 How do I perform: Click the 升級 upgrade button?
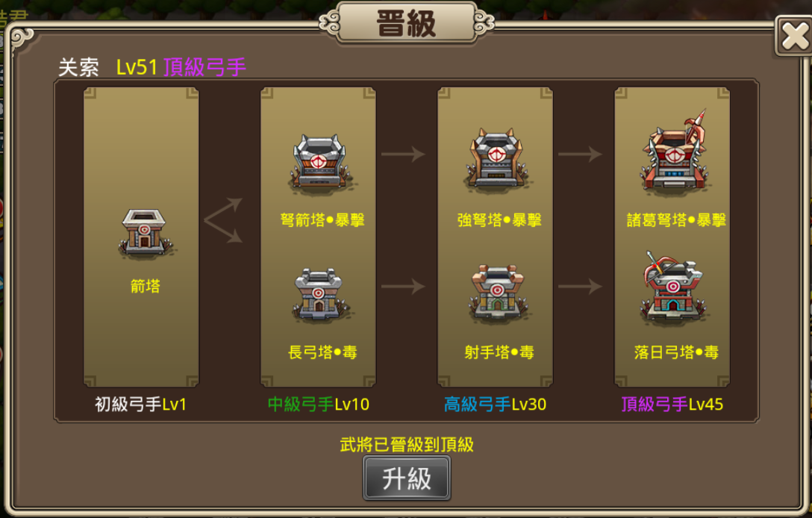pyautogui.click(x=407, y=478)
